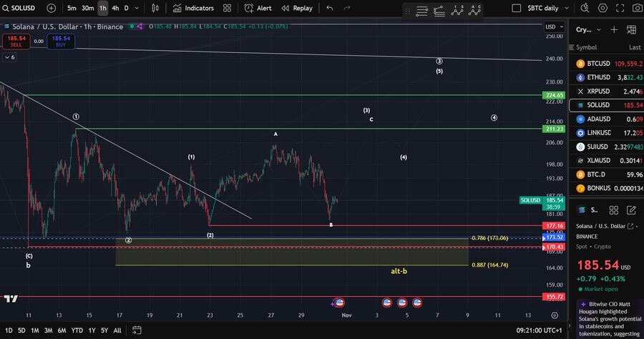The height and width of the screenshot is (339, 644).
Task: Open indicator templates grid icon
Action: click(x=227, y=8)
